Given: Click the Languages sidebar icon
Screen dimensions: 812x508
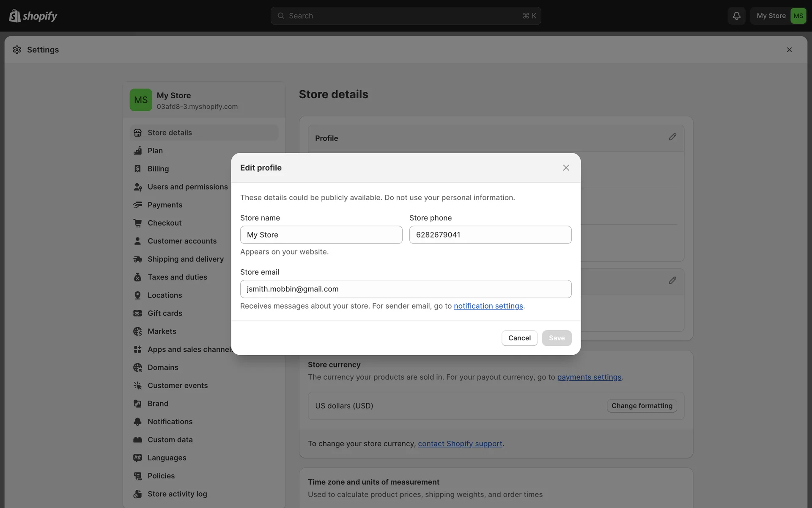Looking at the screenshot, I should coord(137,458).
